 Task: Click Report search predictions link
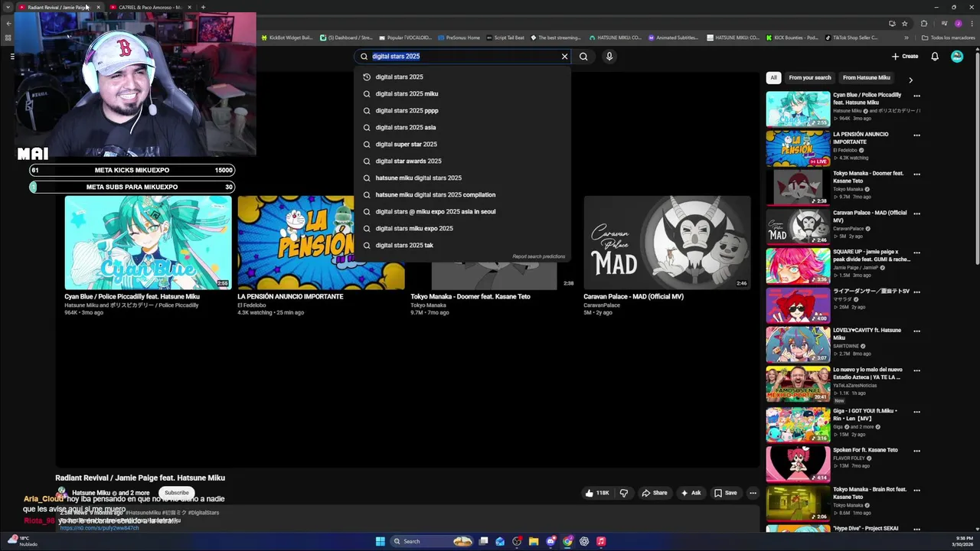point(538,256)
